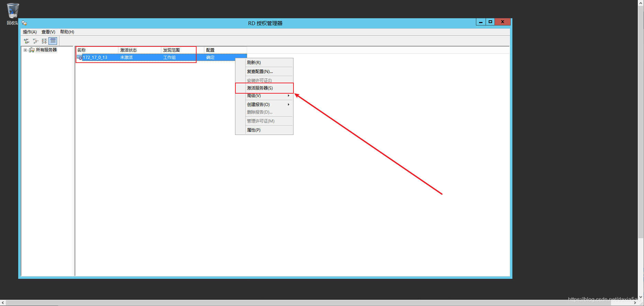
Task: Open the 高级(V) submenu
Action: (264, 96)
